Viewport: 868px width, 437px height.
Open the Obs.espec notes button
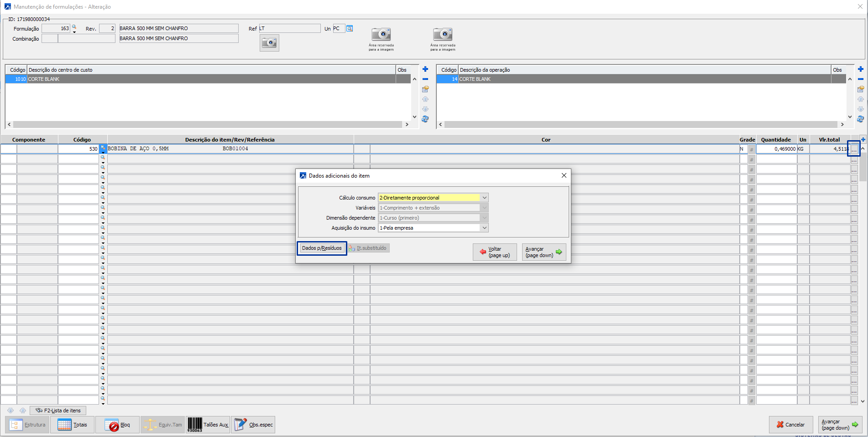(253, 425)
